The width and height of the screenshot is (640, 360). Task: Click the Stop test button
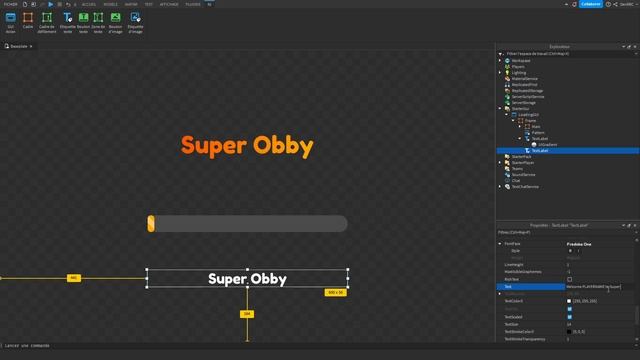[60, 4]
